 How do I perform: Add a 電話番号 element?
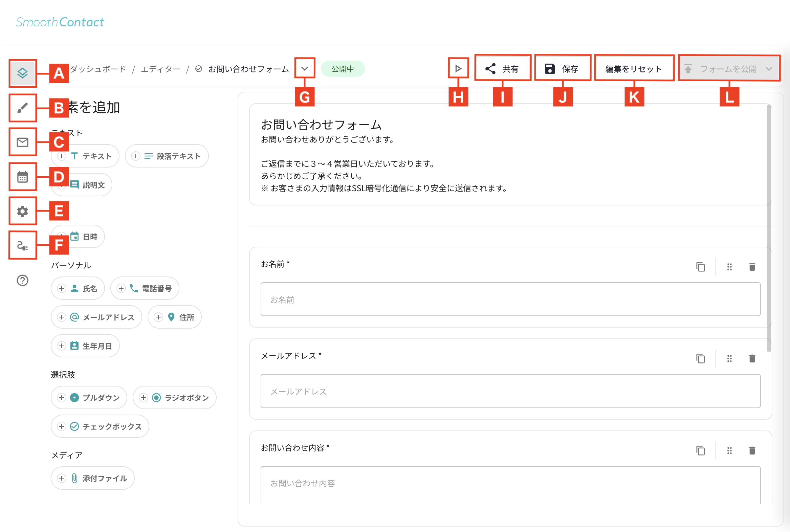145,288
